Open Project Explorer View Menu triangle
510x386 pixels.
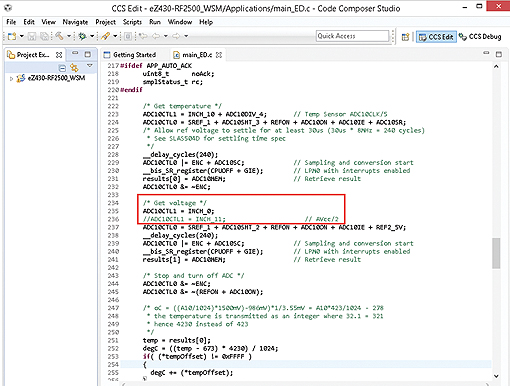point(89,66)
